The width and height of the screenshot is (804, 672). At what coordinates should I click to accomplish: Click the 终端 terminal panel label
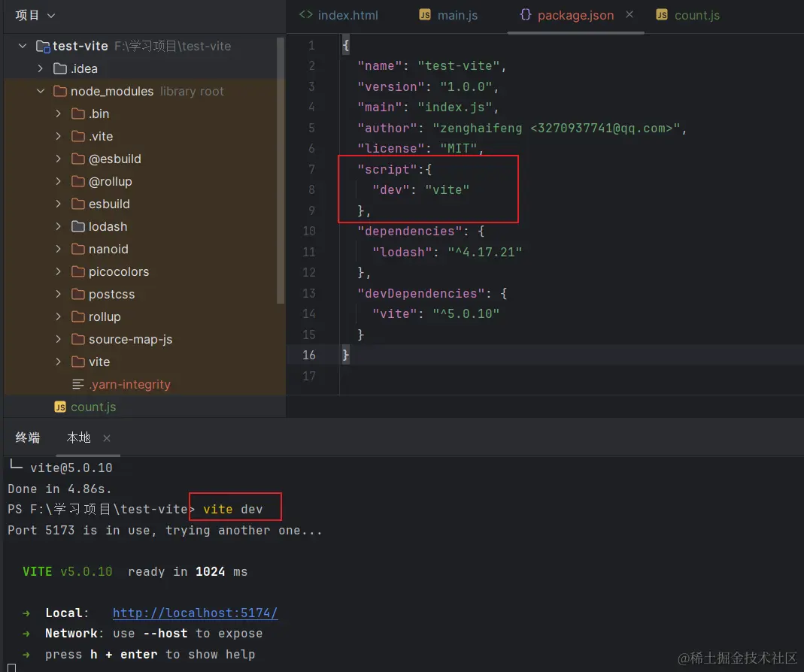click(x=28, y=437)
